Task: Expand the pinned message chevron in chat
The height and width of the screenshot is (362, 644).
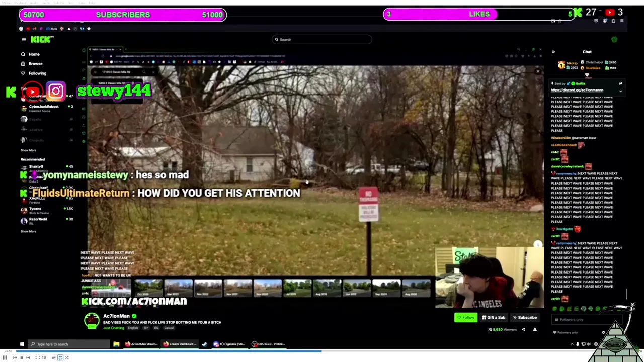Action: 620,91
